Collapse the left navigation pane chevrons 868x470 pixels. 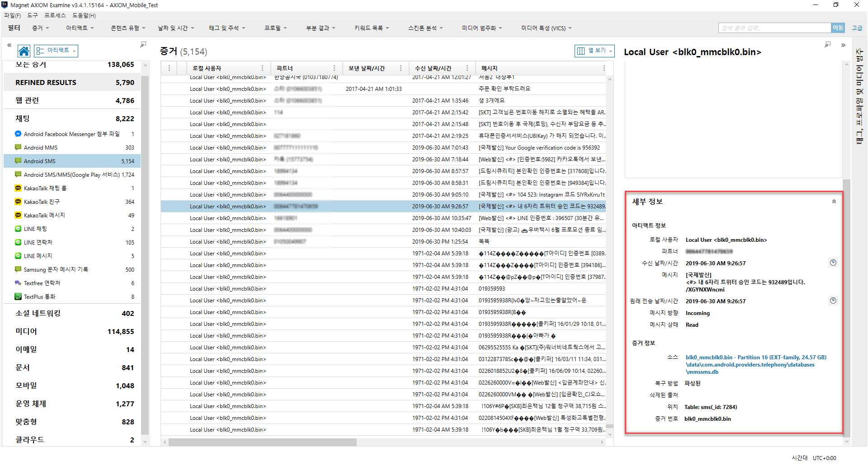(9, 45)
